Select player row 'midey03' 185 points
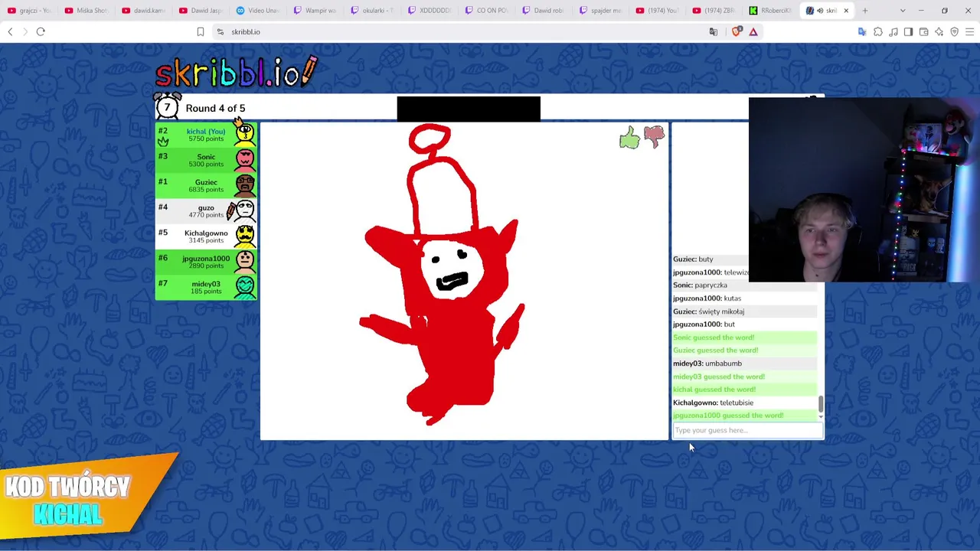980x551 pixels. coord(206,287)
